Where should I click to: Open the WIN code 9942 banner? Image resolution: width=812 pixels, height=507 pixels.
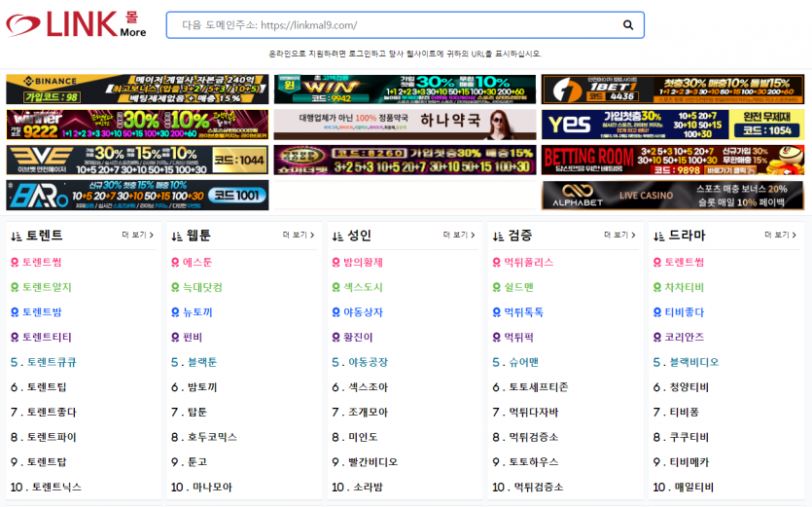[x=405, y=90]
